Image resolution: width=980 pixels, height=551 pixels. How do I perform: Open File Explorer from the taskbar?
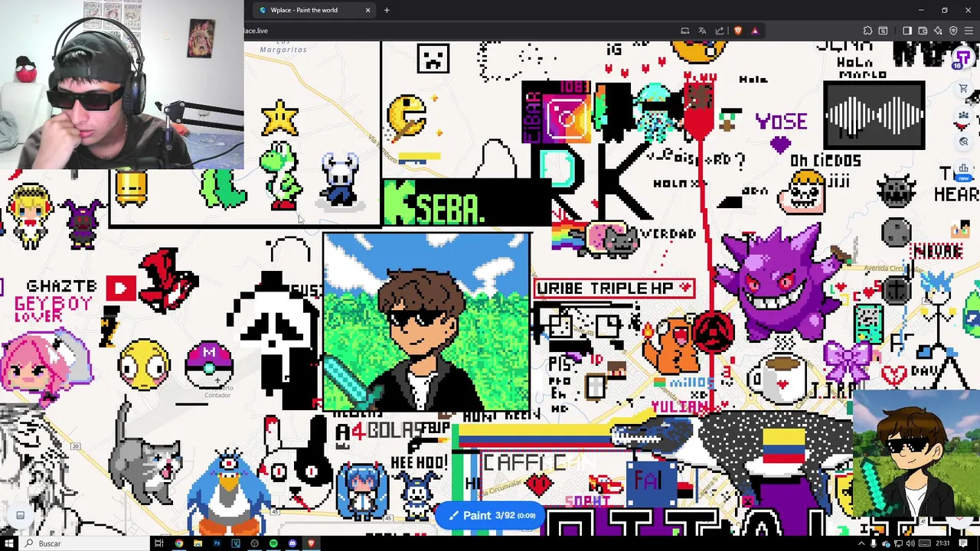tap(198, 543)
